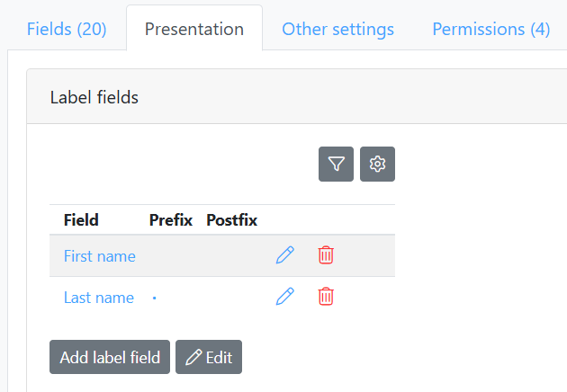Click the empty Prefix cell of First name
Viewport: 567px width, 392px height.
[x=170, y=256]
